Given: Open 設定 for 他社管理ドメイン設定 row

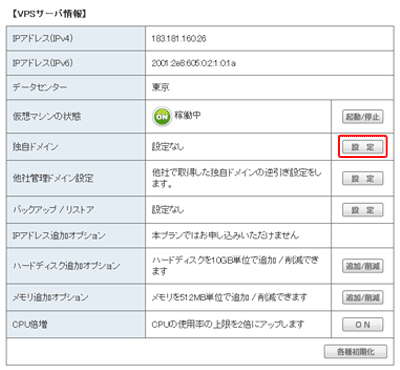Looking at the screenshot, I should [363, 178].
